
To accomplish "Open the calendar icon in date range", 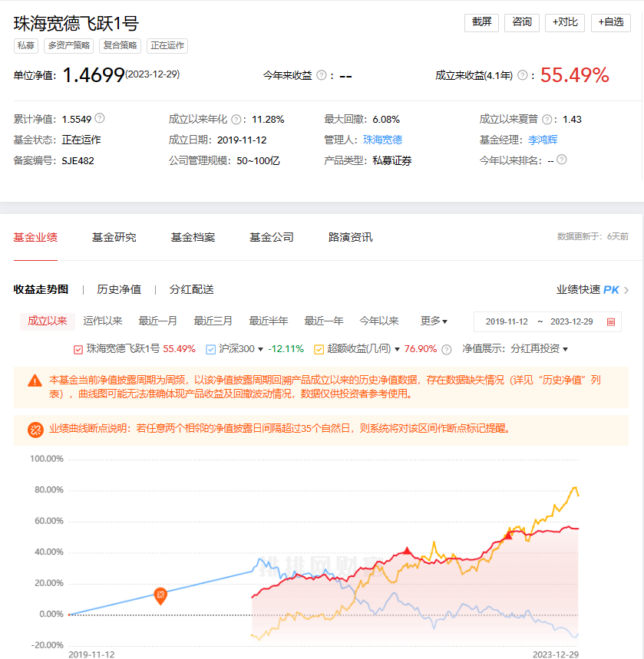I will [x=611, y=322].
